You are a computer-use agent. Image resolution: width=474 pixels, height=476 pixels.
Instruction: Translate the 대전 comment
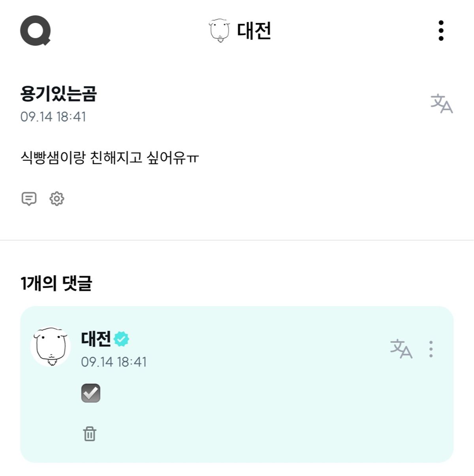[x=401, y=349]
